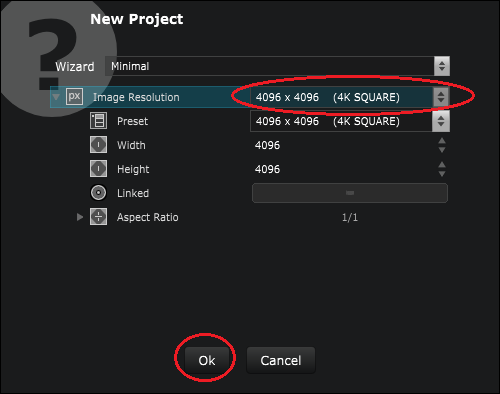Click the Height value field 4096
Screen dimensions: 500x394
[343, 169]
